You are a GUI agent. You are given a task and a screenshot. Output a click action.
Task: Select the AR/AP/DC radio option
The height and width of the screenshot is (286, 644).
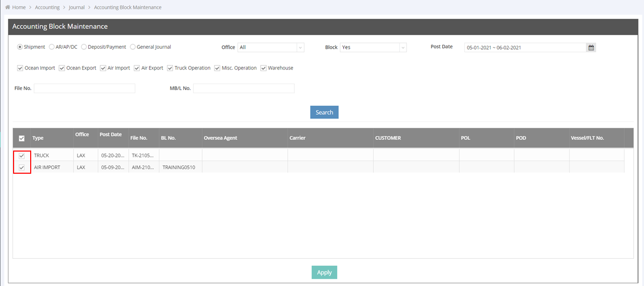point(52,47)
